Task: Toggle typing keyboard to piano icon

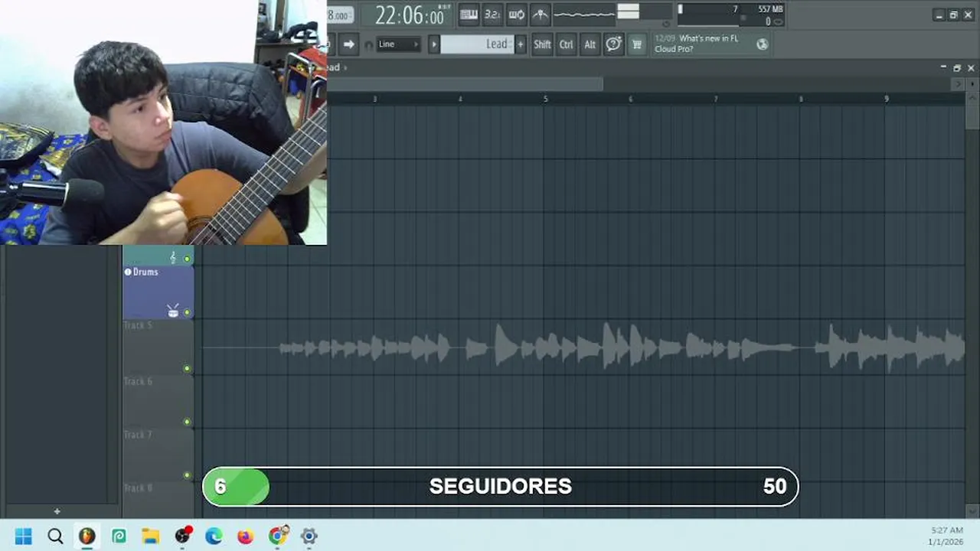Action: 469,15
